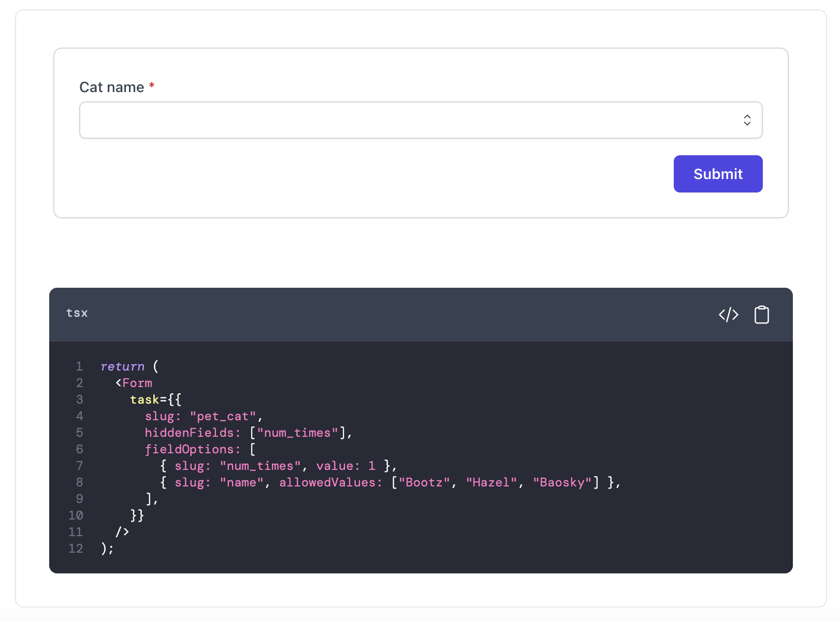Click the task attribute on line 3
Screen dimensions: 840x621
pyautogui.click(x=144, y=400)
